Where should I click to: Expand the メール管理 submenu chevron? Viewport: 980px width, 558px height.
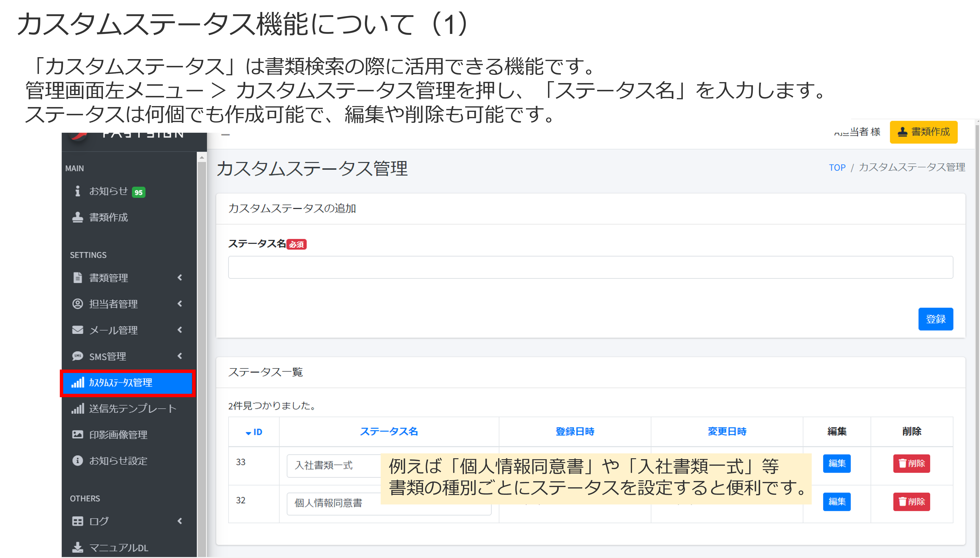click(x=180, y=330)
